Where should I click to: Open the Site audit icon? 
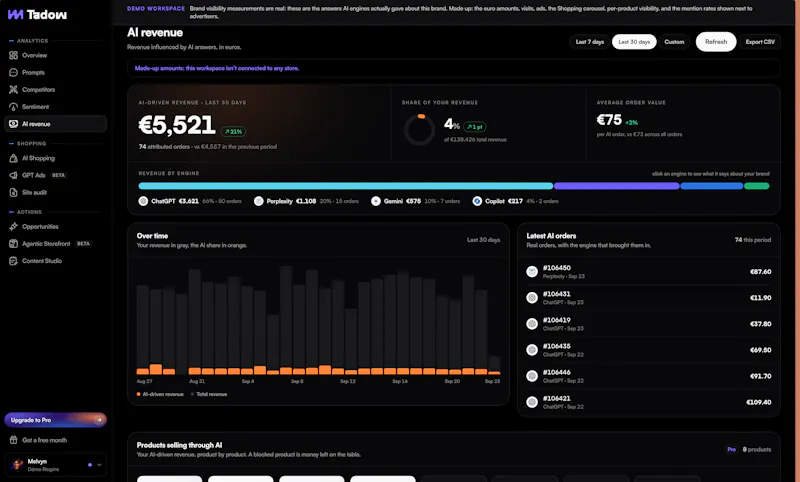click(13, 192)
